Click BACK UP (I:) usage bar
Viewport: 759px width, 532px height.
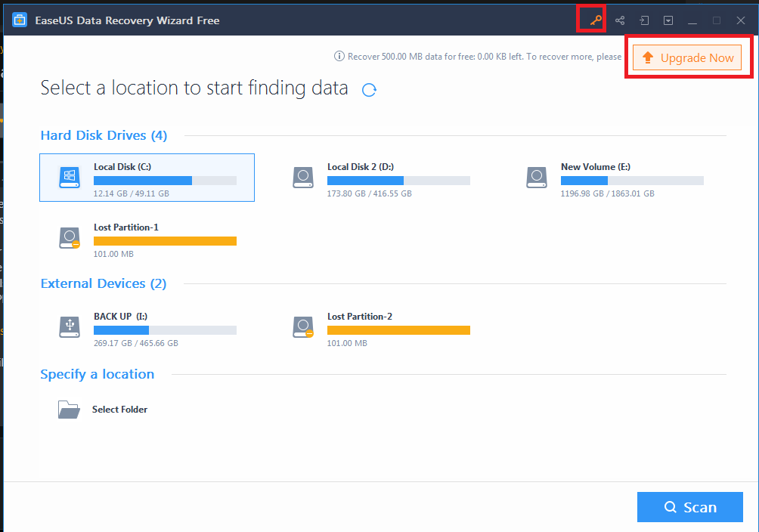tap(165, 330)
